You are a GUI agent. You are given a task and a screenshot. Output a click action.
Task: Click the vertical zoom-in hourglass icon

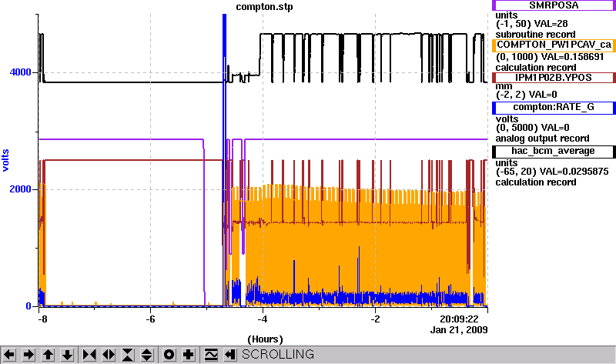[x=128, y=355]
